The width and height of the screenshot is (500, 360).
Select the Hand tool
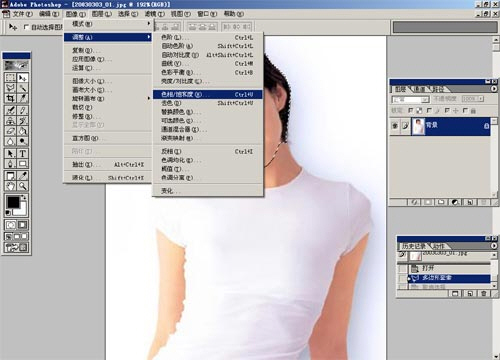coord(10,186)
